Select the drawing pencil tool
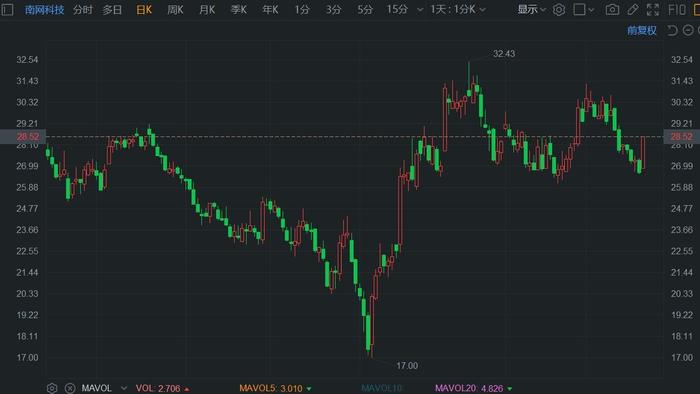Image resolution: width=700 pixels, height=394 pixels. click(x=633, y=9)
